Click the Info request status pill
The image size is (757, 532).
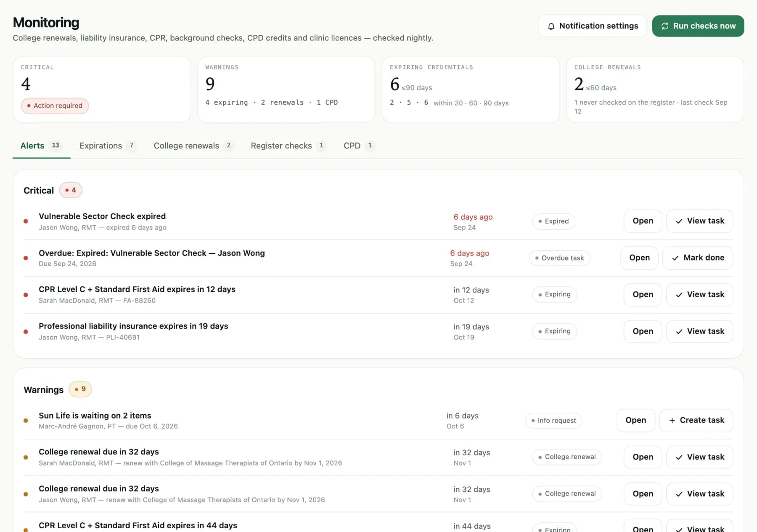coord(553,421)
